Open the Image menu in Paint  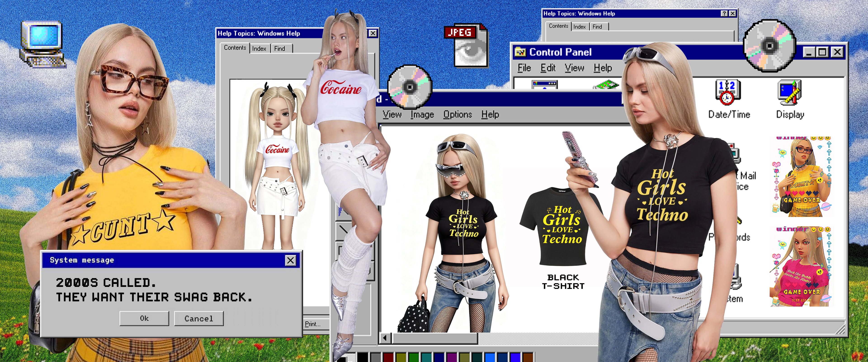[x=422, y=115]
